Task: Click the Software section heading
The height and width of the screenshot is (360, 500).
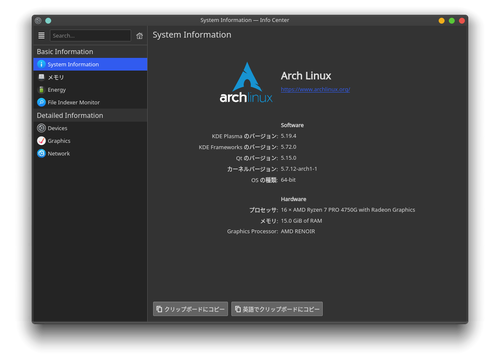Action: tap(292, 125)
